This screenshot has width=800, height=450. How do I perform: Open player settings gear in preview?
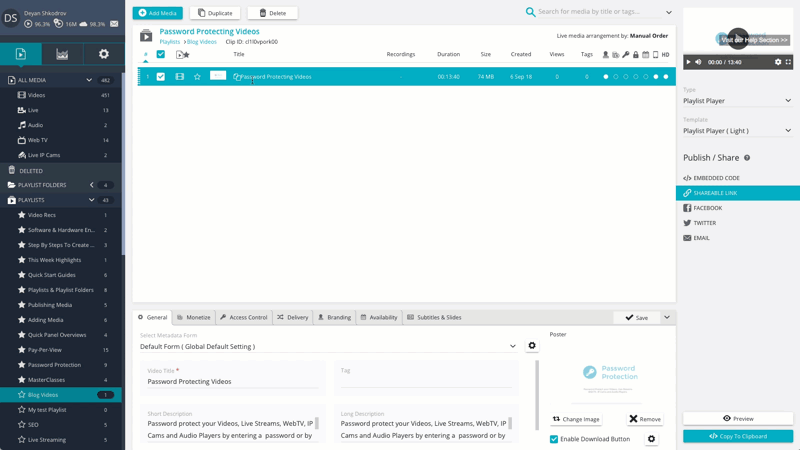pyautogui.click(x=778, y=62)
